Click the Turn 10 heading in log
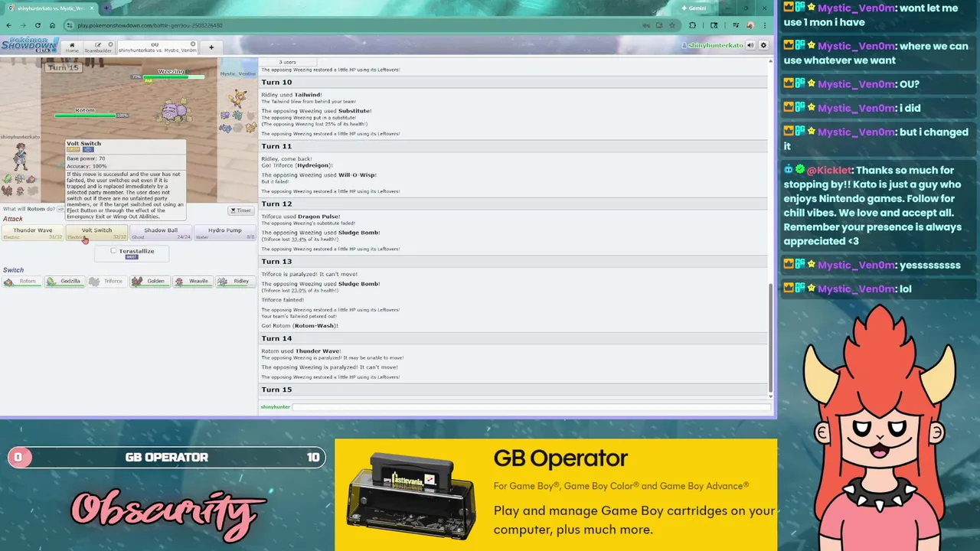980x551 pixels. 276,82
